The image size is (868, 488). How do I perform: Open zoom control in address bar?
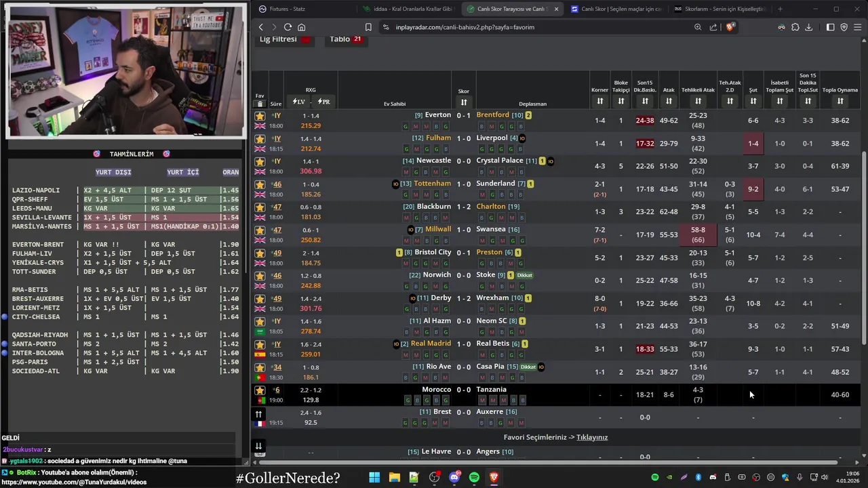(698, 27)
